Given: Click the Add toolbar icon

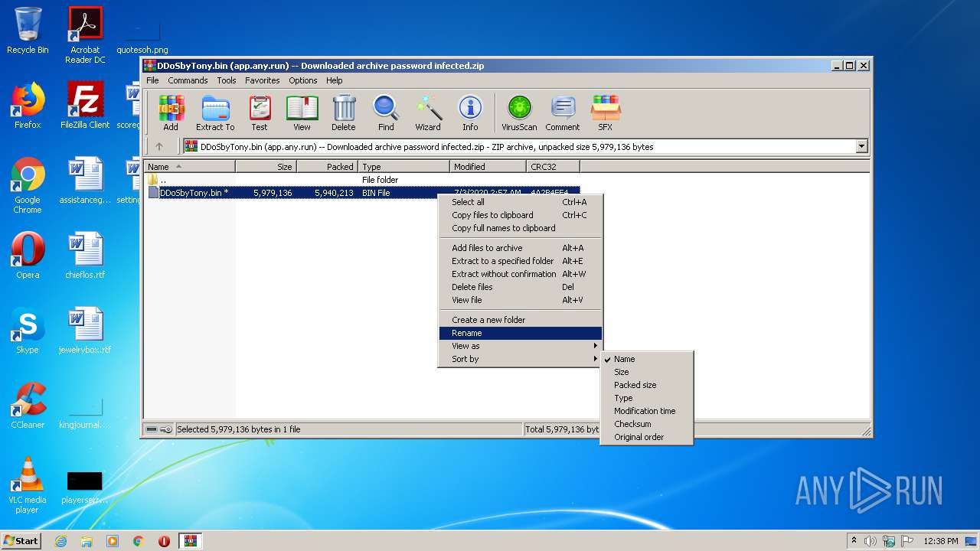Looking at the screenshot, I should (171, 113).
